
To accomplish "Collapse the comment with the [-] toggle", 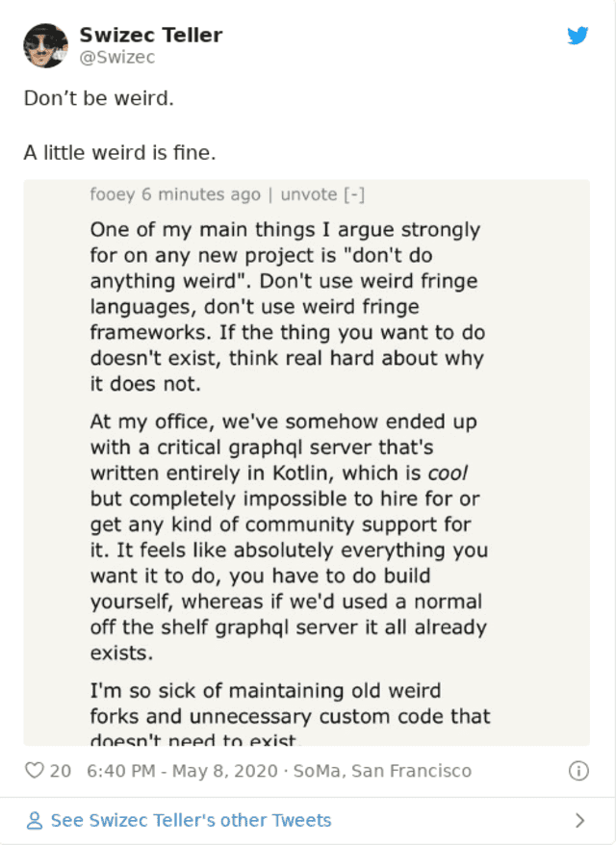I will 354,194.
